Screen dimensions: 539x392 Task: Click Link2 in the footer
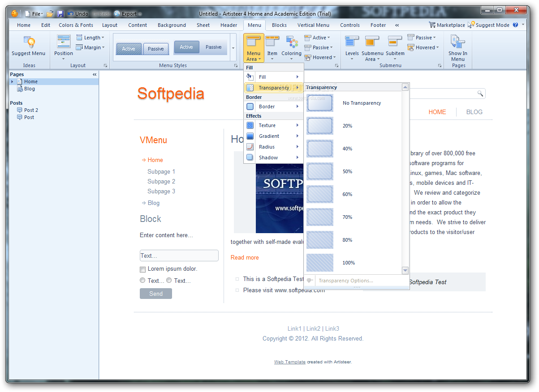pos(313,328)
